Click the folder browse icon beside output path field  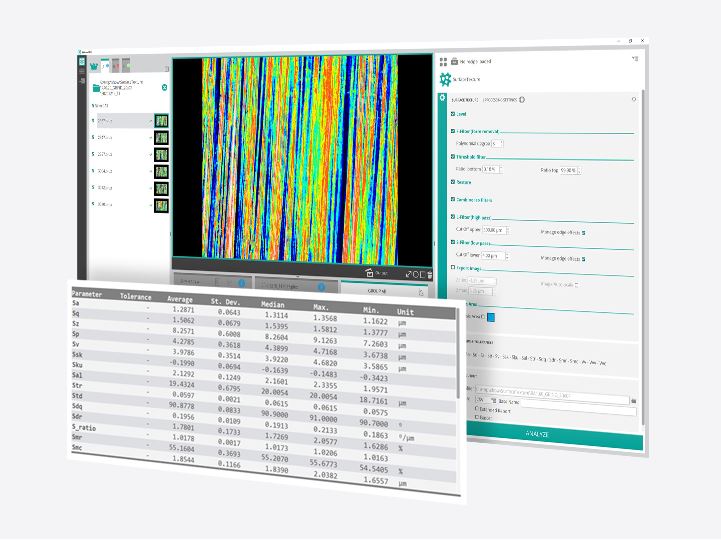coord(634,401)
